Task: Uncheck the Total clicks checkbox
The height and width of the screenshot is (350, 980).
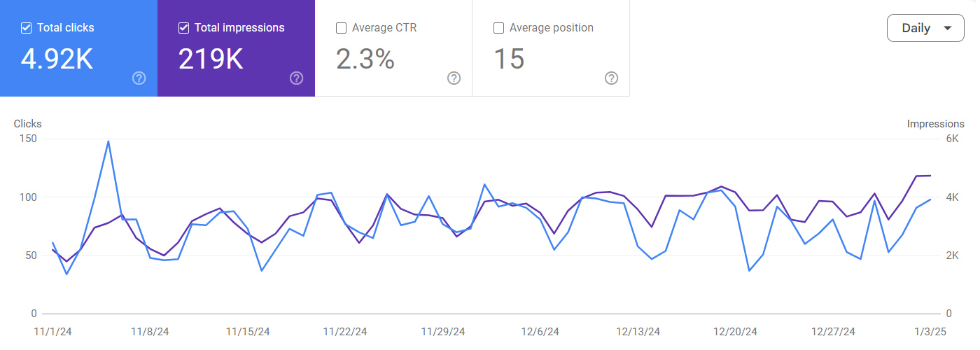Action: [27, 28]
